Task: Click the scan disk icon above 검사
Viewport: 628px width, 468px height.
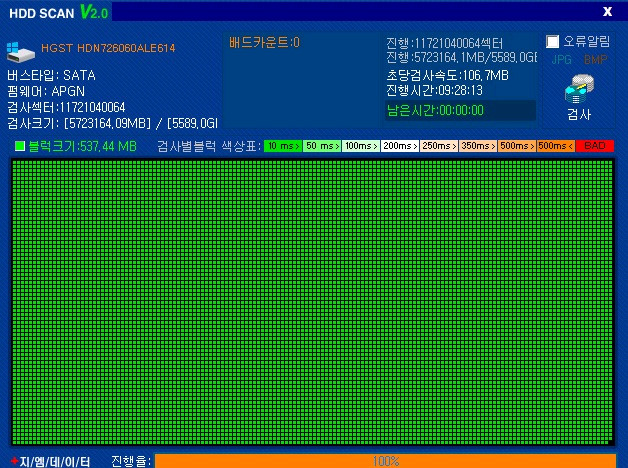Action: [x=579, y=89]
